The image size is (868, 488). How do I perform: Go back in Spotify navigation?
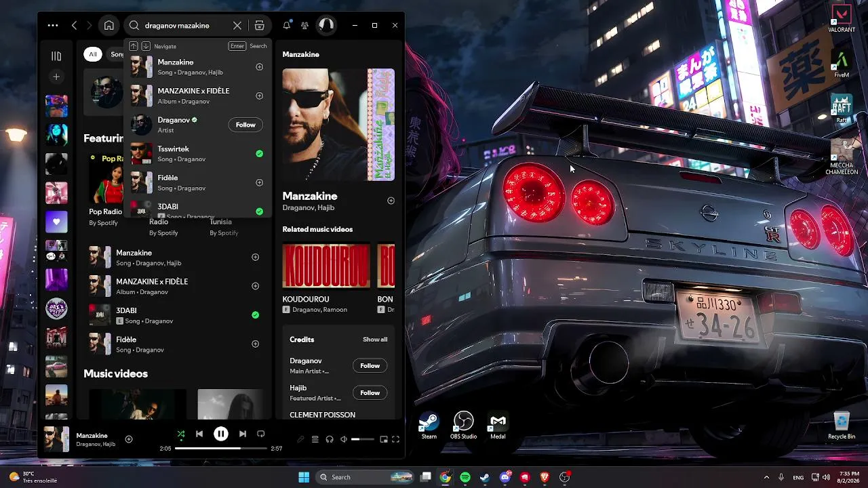[x=74, y=26]
